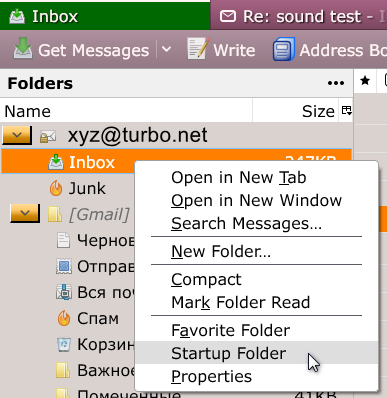Collapse the [Gmail] folder group
Screen dimensions: 387x398
point(25,213)
